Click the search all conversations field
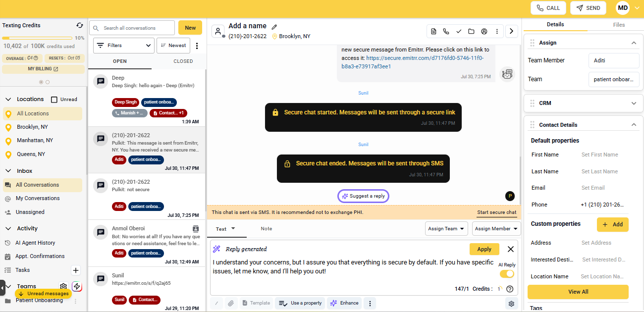 [132, 28]
